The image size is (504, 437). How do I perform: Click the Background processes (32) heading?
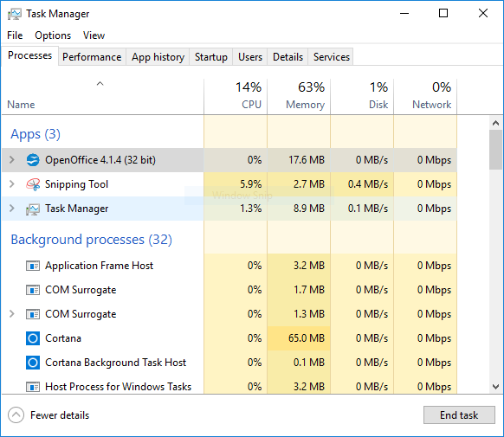coord(91,240)
